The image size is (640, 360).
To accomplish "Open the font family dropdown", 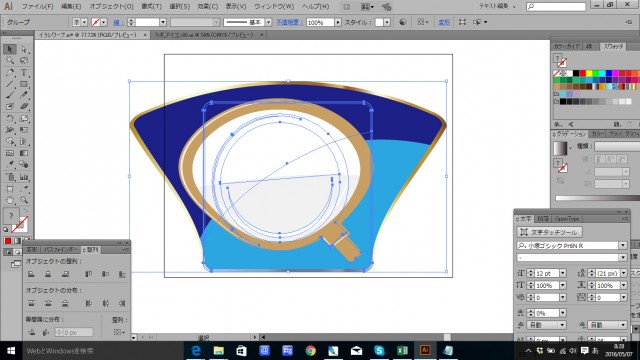I will (x=622, y=245).
